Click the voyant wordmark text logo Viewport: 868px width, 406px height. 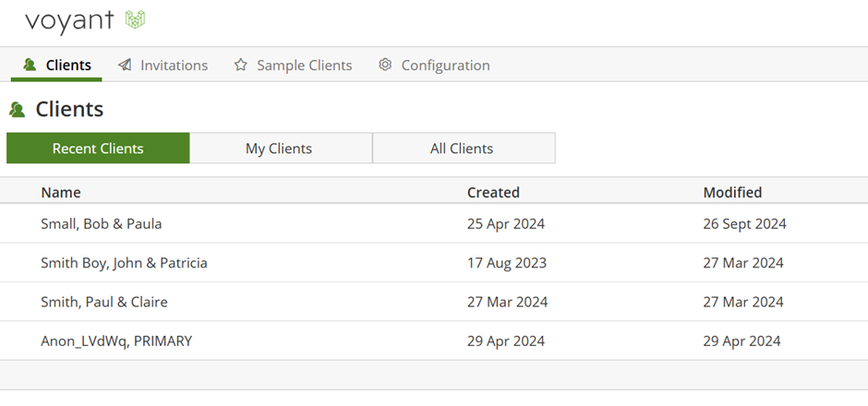[69, 21]
